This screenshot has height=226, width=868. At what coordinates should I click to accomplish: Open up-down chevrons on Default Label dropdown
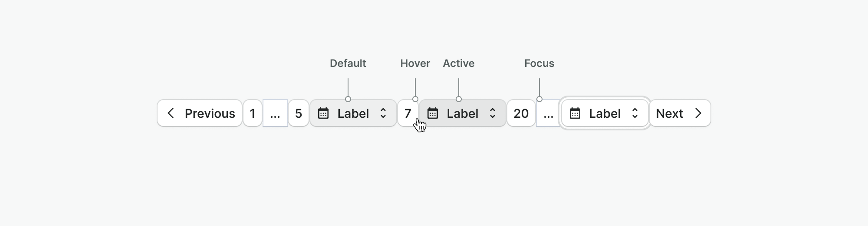[383, 113]
